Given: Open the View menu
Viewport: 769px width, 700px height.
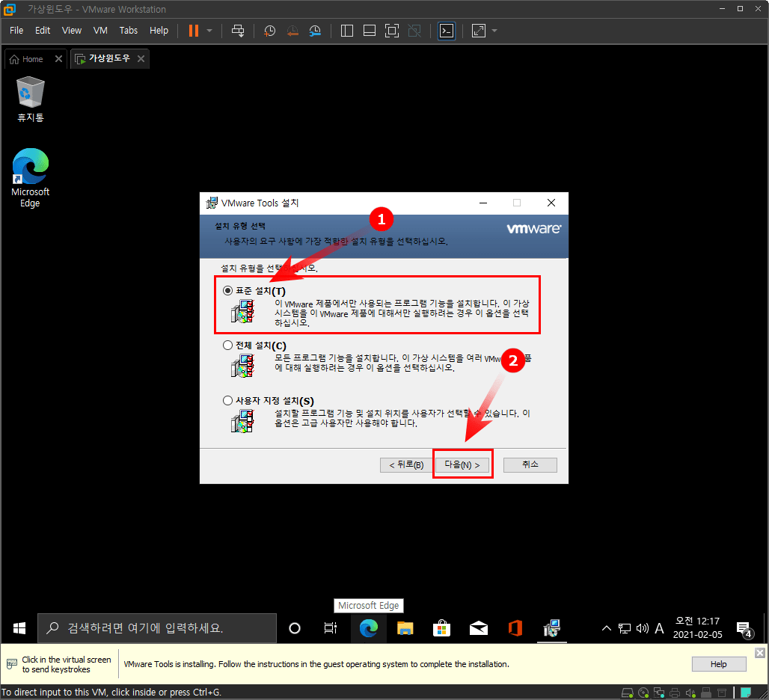Looking at the screenshot, I should (x=72, y=31).
